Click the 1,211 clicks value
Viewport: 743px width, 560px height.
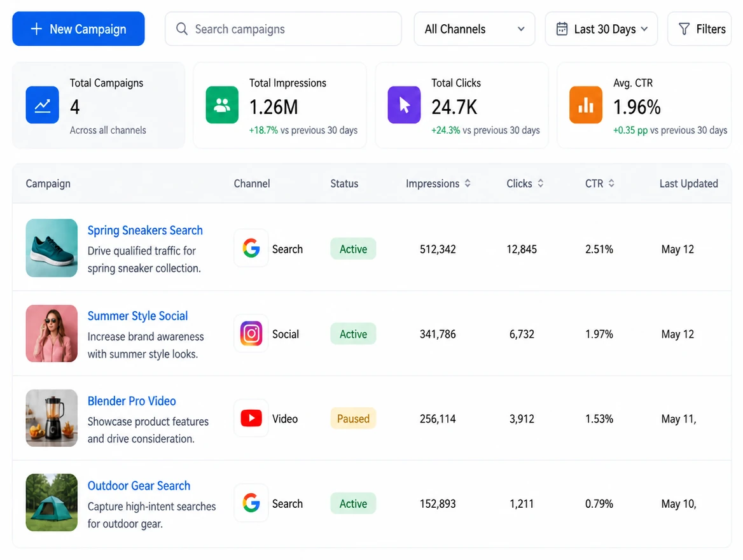(522, 504)
